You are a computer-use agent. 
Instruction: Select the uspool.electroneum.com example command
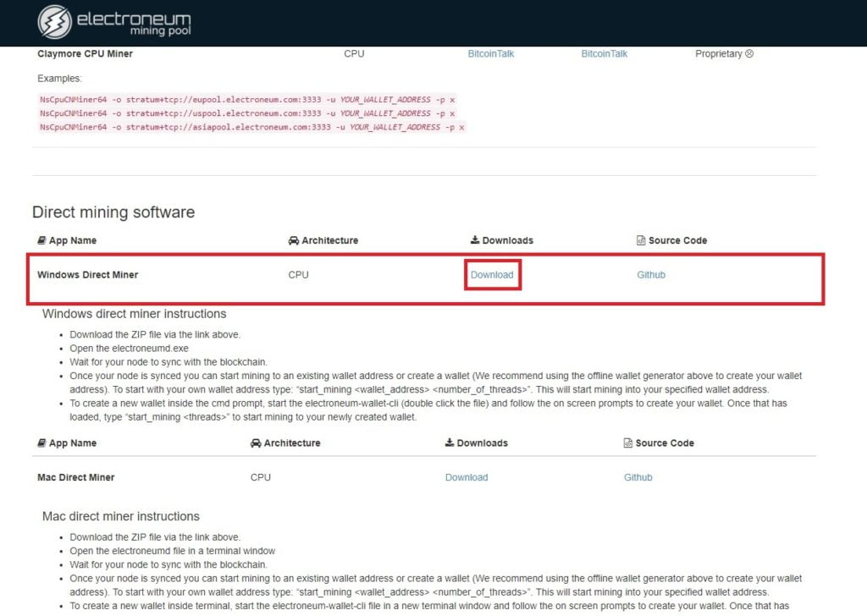point(247,113)
